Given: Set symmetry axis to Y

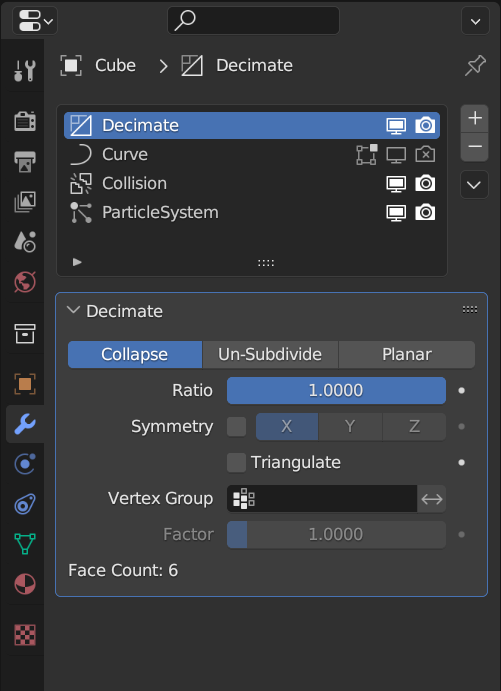Looking at the screenshot, I should pos(350,427).
